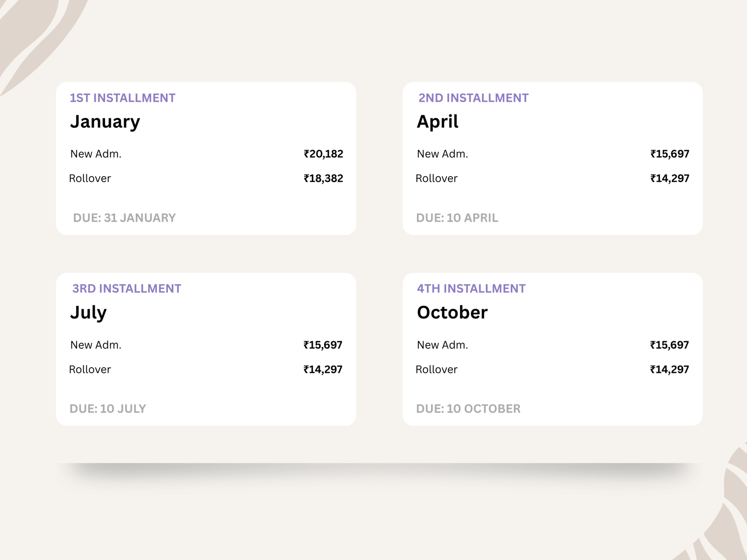747x560 pixels.
Task: Select the April month title
Action: tap(437, 122)
